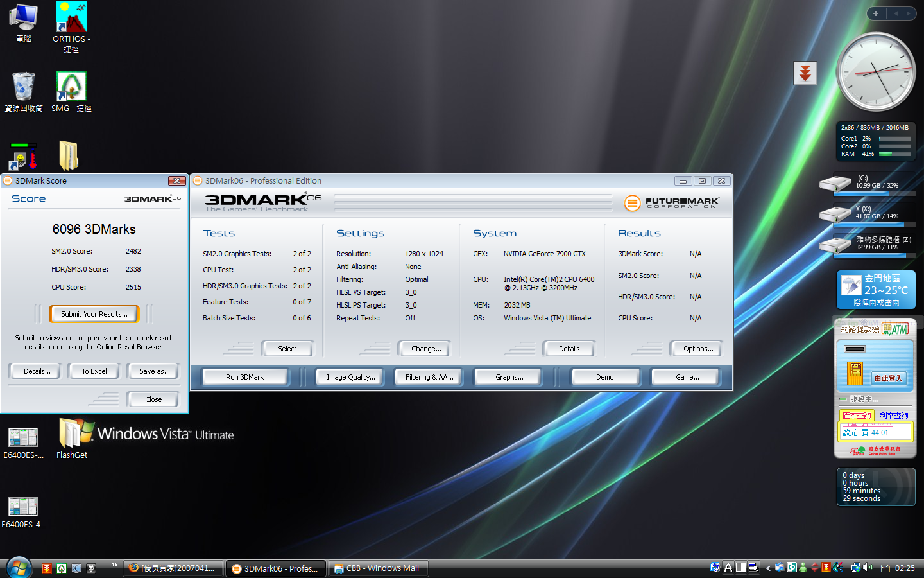Open Game... button
The height and width of the screenshot is (578, 924).
click(687, 377)
